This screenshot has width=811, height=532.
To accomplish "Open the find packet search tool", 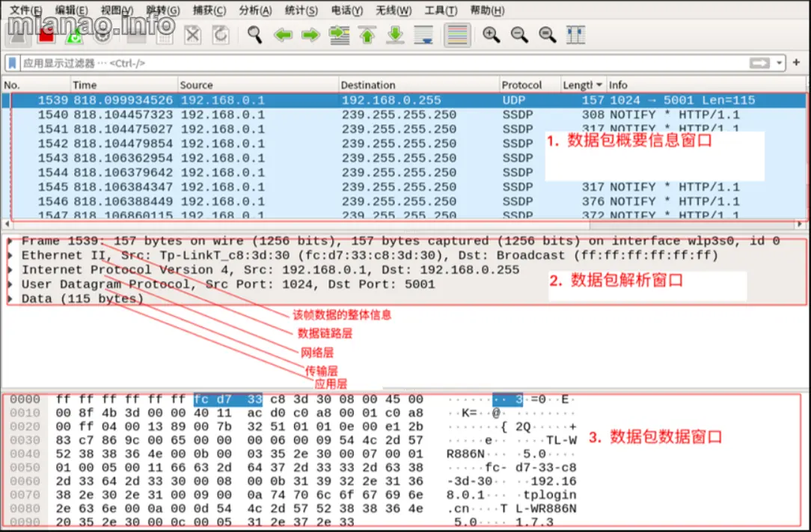I will pos(254,35).
